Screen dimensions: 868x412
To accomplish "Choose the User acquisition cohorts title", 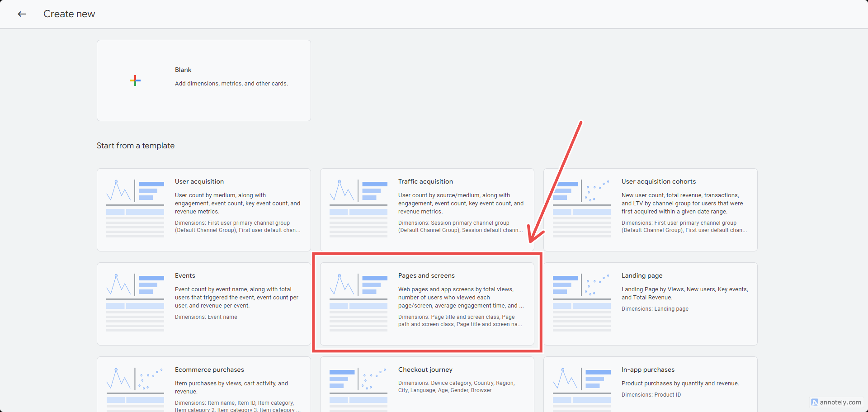I will tap(659, 181).
